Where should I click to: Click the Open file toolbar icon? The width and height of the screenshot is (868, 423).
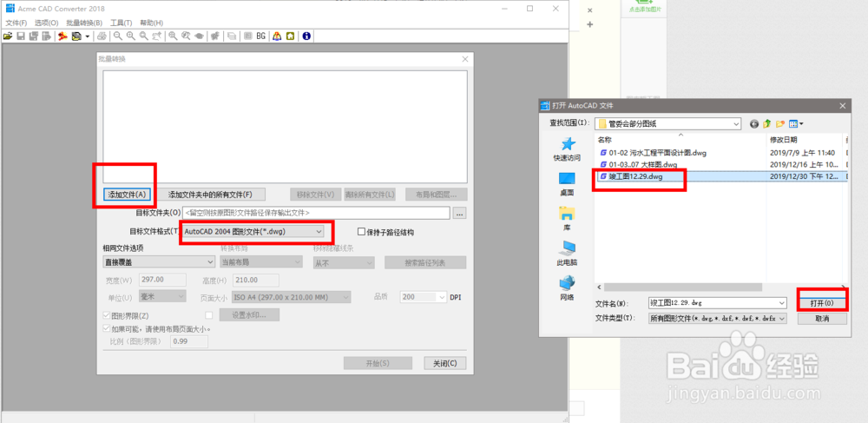(x=8, y=36)
